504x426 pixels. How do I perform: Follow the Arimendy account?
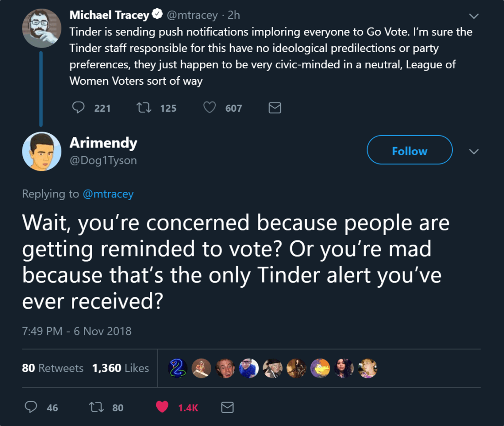pyautogui.click(x=409, y=151)
